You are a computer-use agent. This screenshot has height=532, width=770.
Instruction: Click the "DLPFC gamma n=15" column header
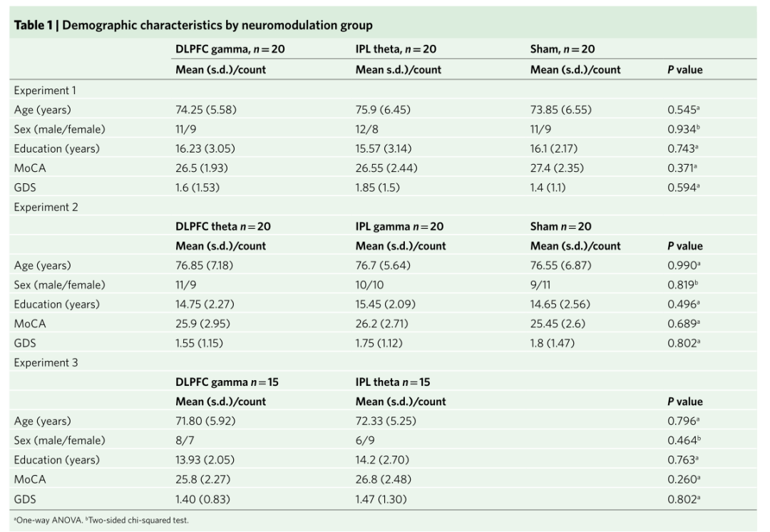pyautogui.click(x=227, y=382)
